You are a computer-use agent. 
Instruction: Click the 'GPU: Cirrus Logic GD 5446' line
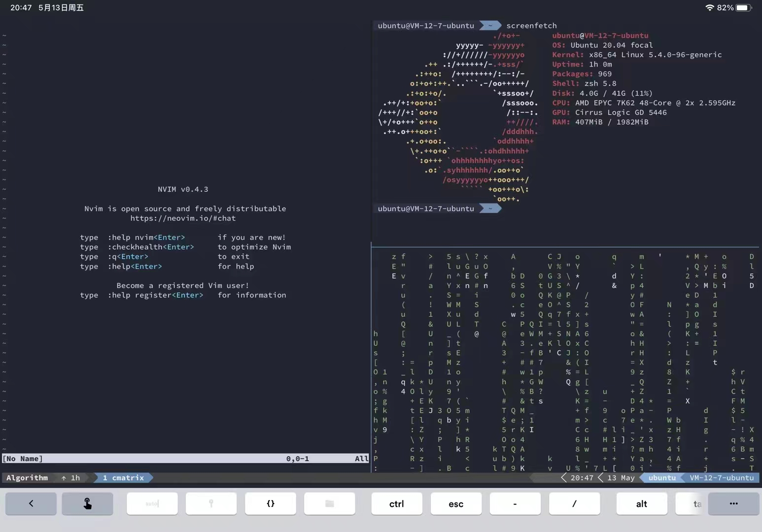point(609,112)
